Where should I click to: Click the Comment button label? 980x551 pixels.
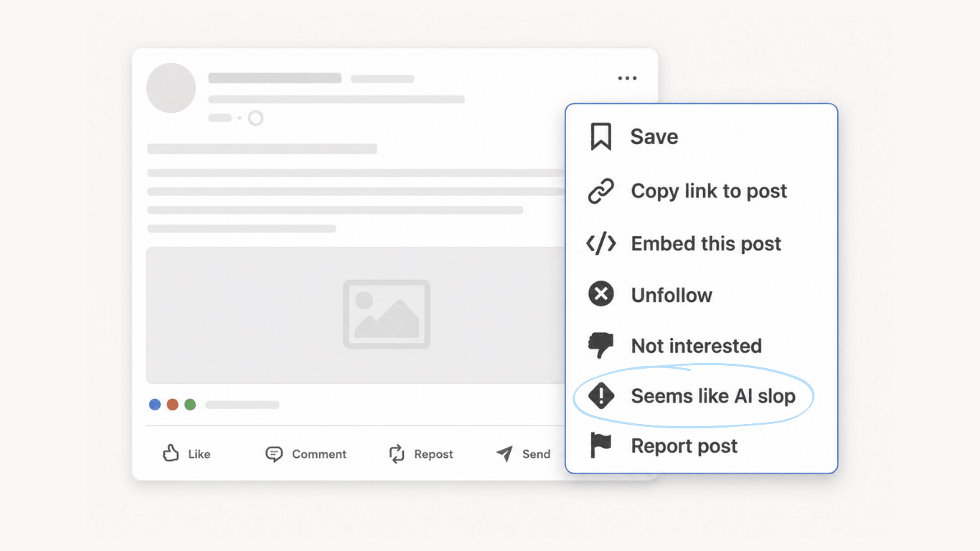pos(319,454)
